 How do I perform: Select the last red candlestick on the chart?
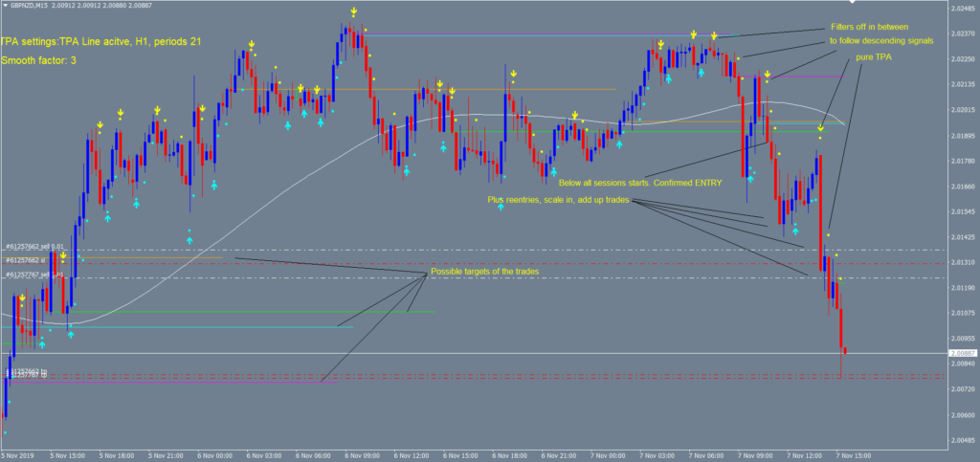tap(844, 352)
